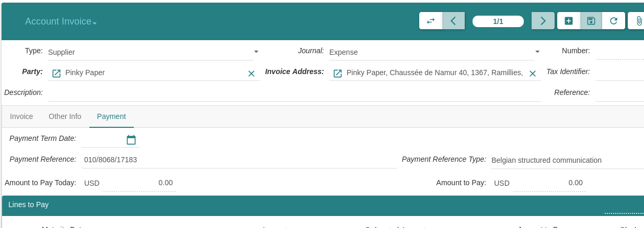Screen dimensions: 644x228
Task: Switch to the Other Info tab
Action: tap(65, 116)
